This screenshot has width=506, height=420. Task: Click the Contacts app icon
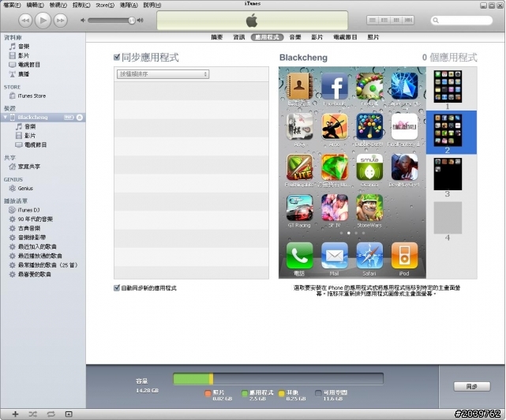(x=299, y=86)
